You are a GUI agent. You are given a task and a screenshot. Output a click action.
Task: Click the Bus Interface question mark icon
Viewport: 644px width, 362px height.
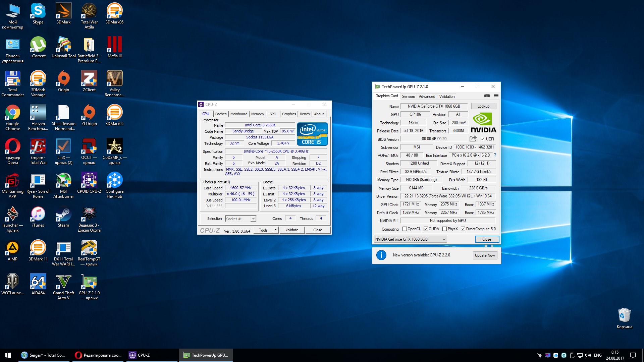point(495,155)
